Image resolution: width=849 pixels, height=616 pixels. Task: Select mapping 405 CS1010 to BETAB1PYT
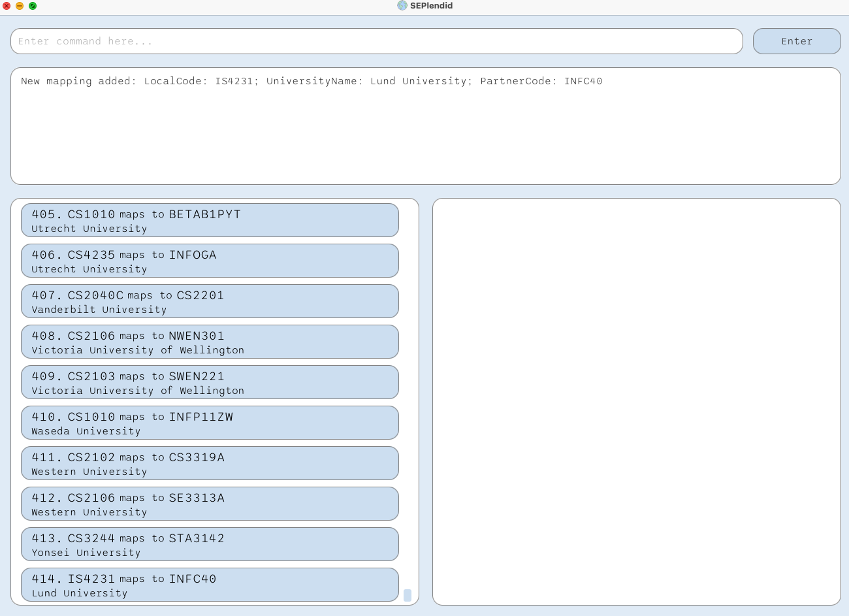click(x=210, y=220)
